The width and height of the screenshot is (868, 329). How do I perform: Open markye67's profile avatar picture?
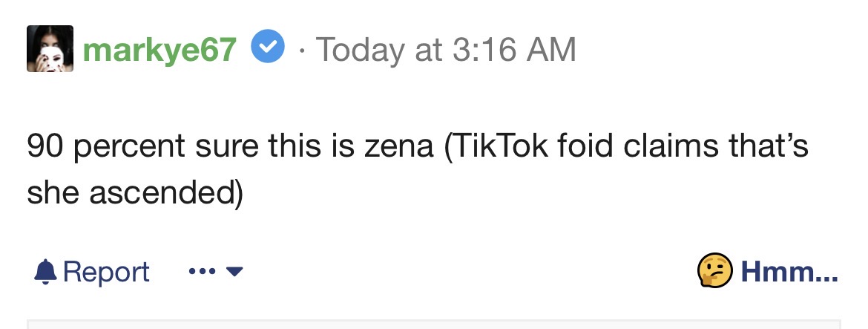click(50, 48)
